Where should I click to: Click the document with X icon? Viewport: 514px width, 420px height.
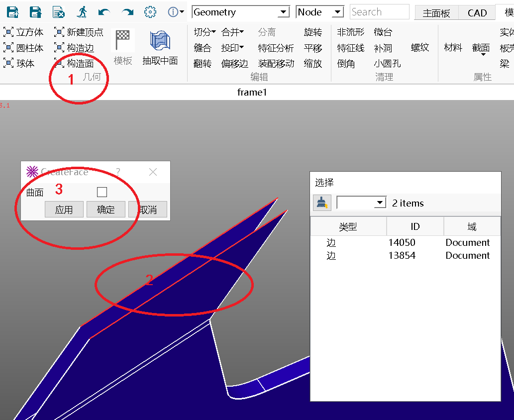[x=59, y=12]
